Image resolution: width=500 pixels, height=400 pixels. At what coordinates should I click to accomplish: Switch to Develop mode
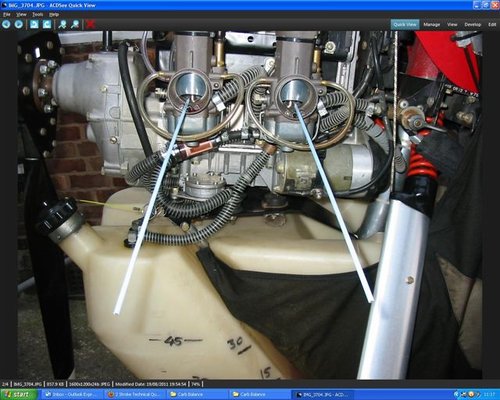tap(473, 24)
